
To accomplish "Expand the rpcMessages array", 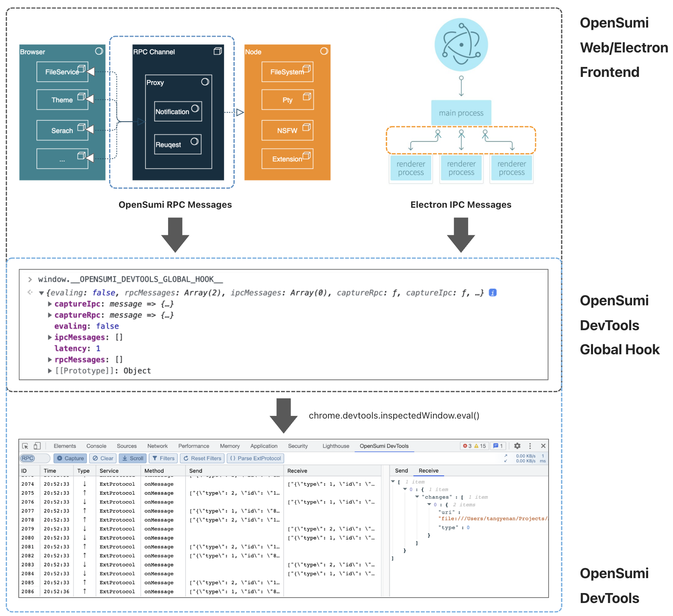I will 50,360.
